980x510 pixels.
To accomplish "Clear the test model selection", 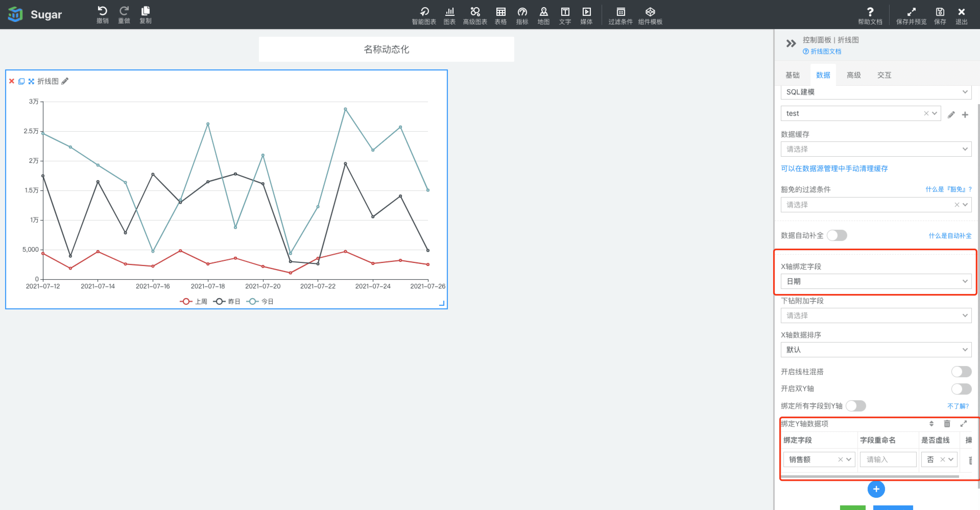I will pyautogui.click(x=926, y=113).
